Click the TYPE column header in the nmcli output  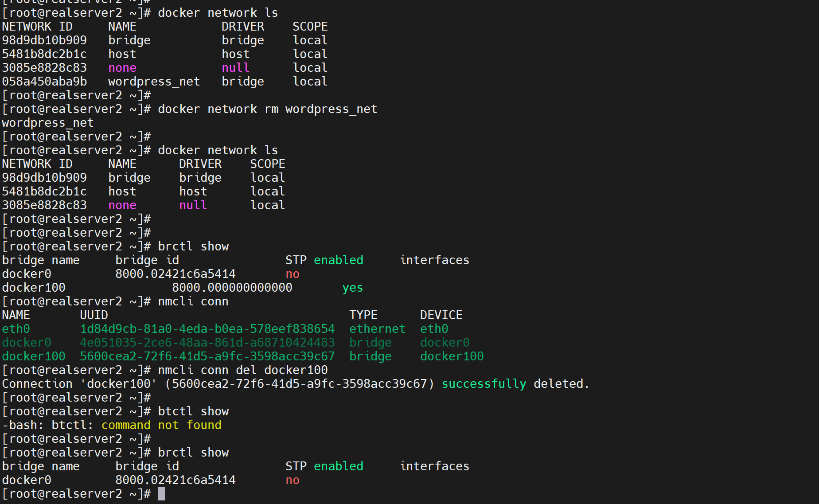point(363,315)
